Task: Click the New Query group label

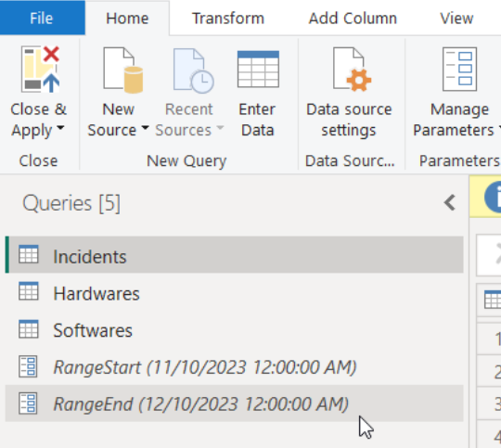Action: pyautogui.click(x=186, y=160)
